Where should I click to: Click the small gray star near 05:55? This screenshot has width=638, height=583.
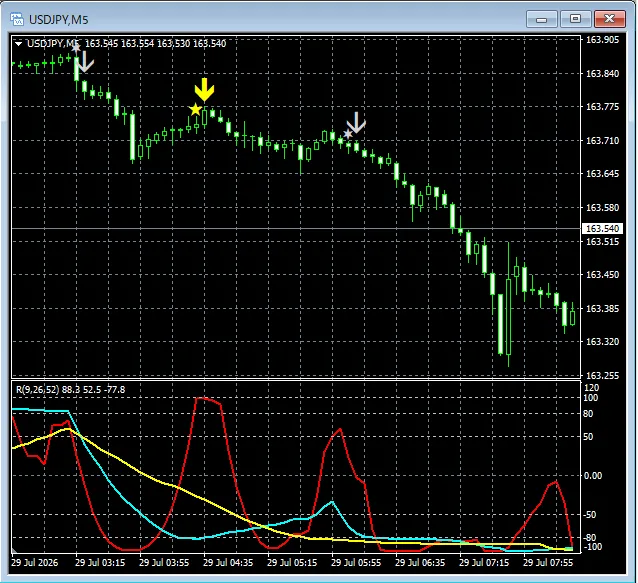coord(347,134)
